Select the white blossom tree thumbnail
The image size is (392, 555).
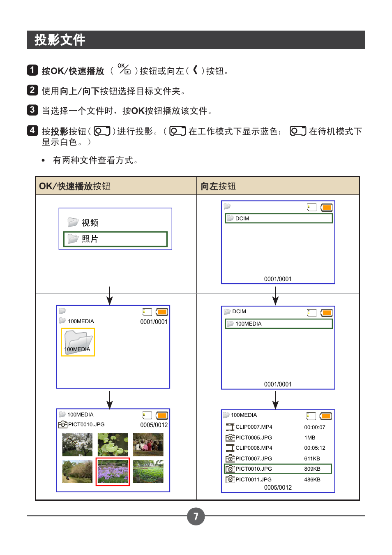(77, 445)
